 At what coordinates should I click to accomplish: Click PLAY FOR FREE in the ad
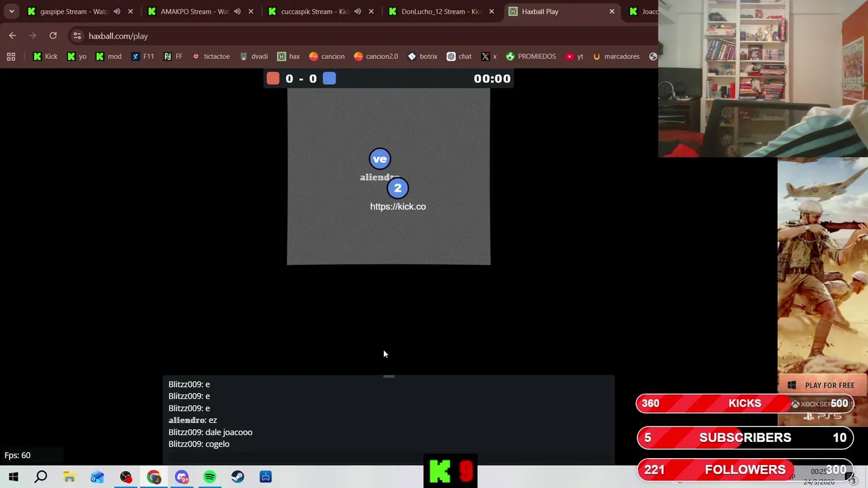tap(823, 386)
